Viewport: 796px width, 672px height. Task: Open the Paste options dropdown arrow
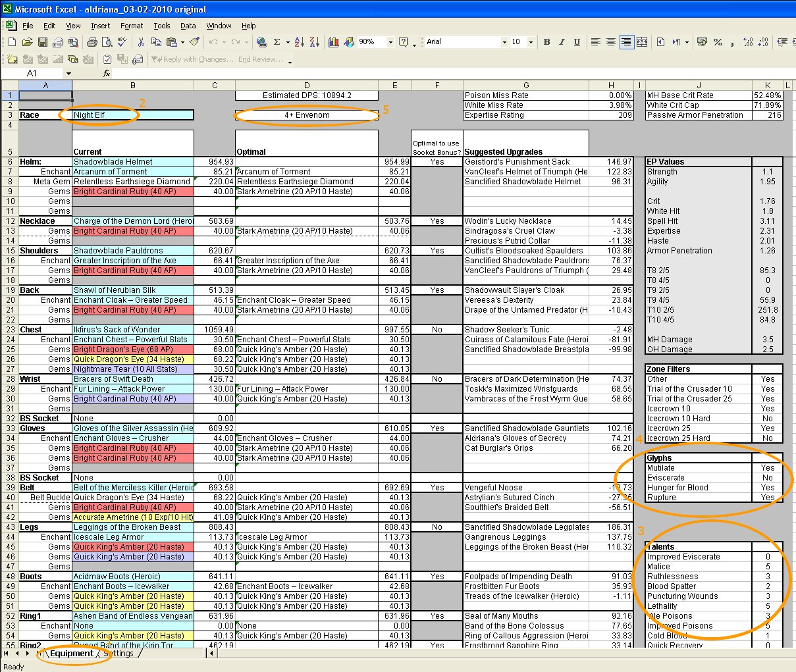tap(182, 42)
